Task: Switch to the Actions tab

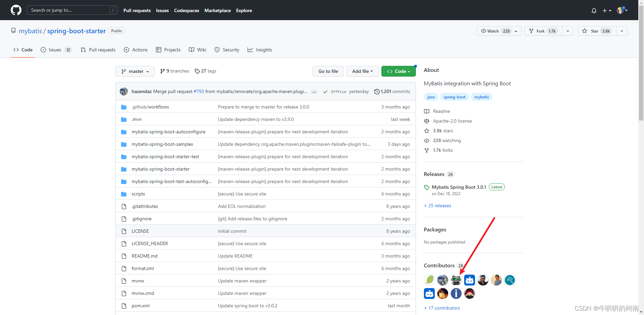Action: pyautogui.click(x=136, y=50)
